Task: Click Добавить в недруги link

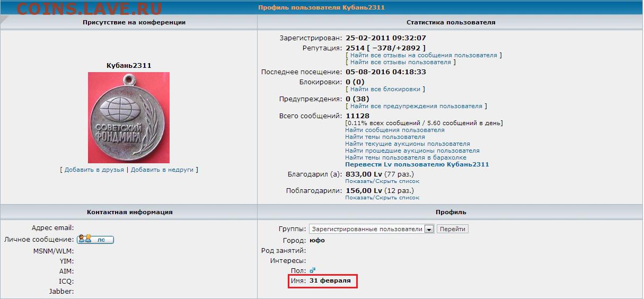Action: pos(162,170)
